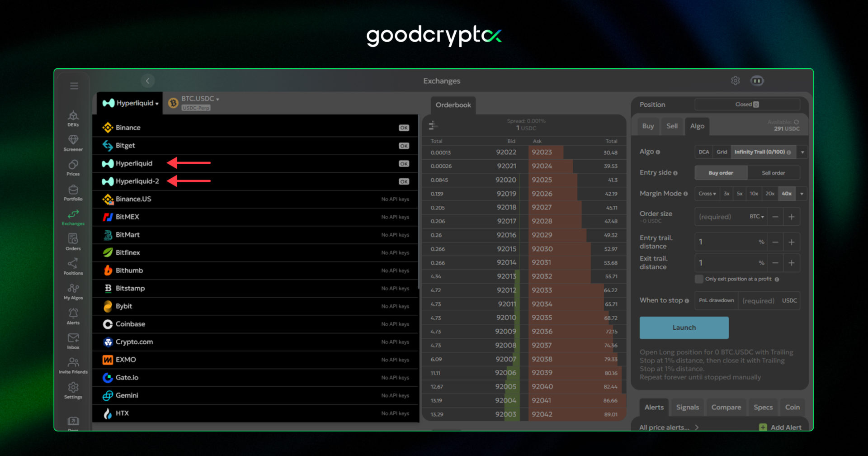Screen dimensions: 868x456
Task: Select 10x margin leverage
Action: (x=754, y=194)
